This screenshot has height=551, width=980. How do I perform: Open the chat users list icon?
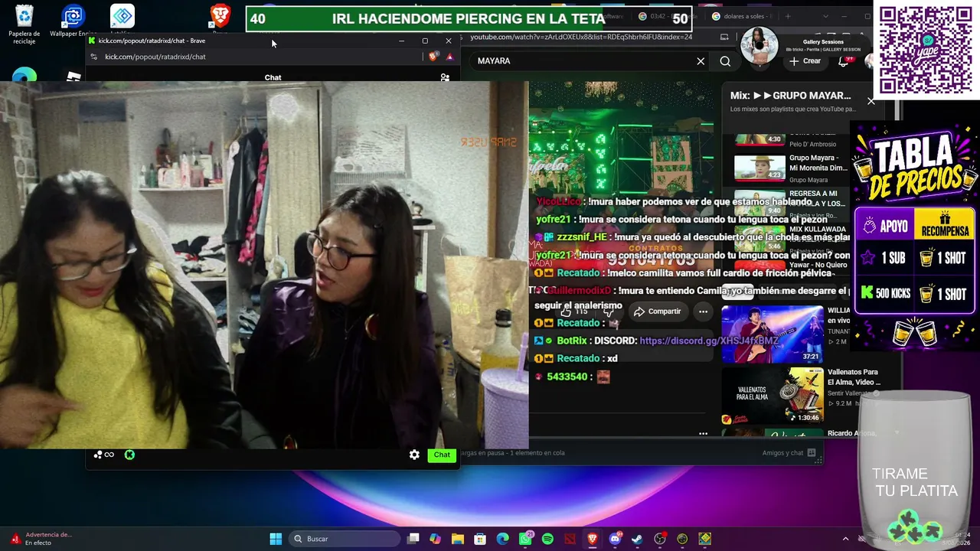point(445,77)
